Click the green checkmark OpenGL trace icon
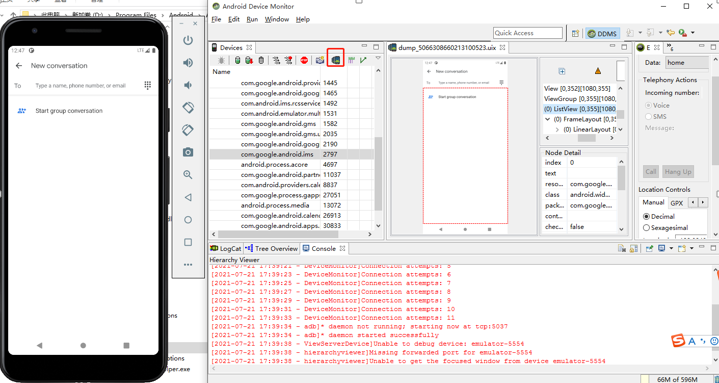Screen dimensions: 719x383 coord(363,60)
